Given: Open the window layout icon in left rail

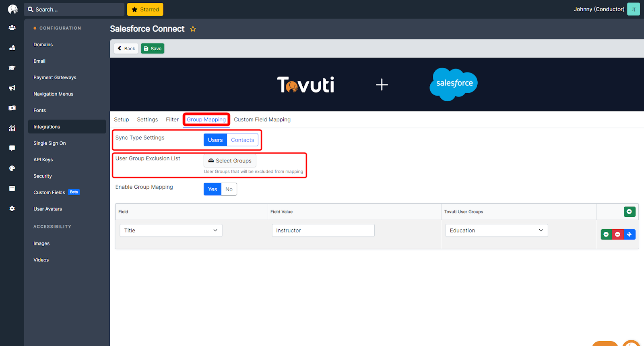Looking at the screenshot, I should point(12,188).
